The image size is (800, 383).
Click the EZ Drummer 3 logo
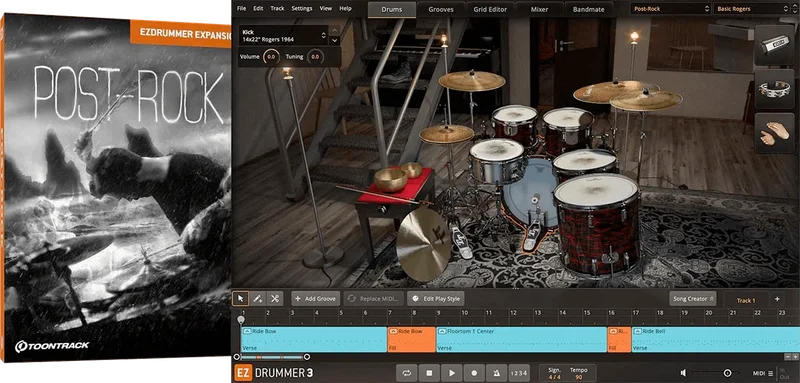click(x=273, y=373)
